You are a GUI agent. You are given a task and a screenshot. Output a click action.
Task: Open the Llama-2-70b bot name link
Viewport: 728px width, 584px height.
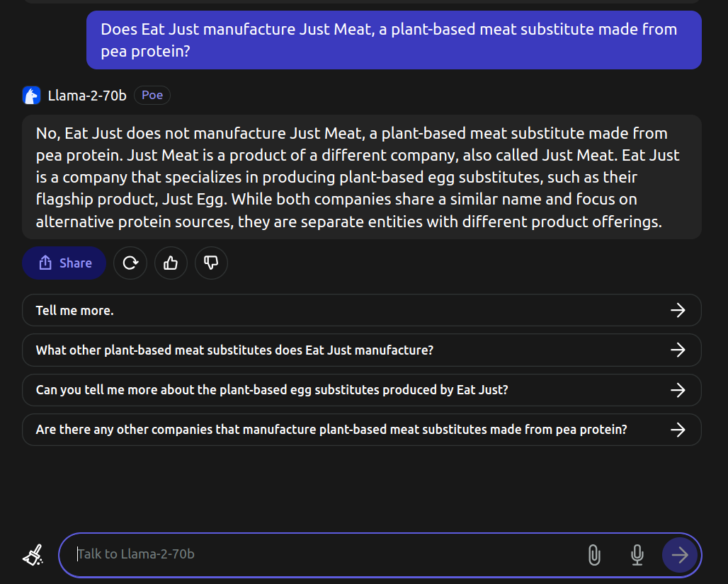tap(87, 96)
